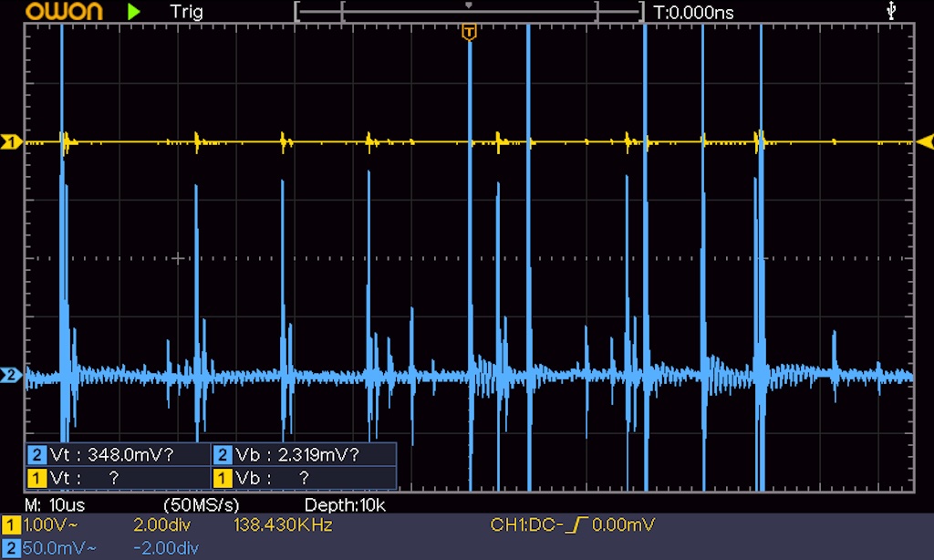The image size is (934, 560).
Task: Click the channel 1 Vt measurement row
Action: coord(118,478)
